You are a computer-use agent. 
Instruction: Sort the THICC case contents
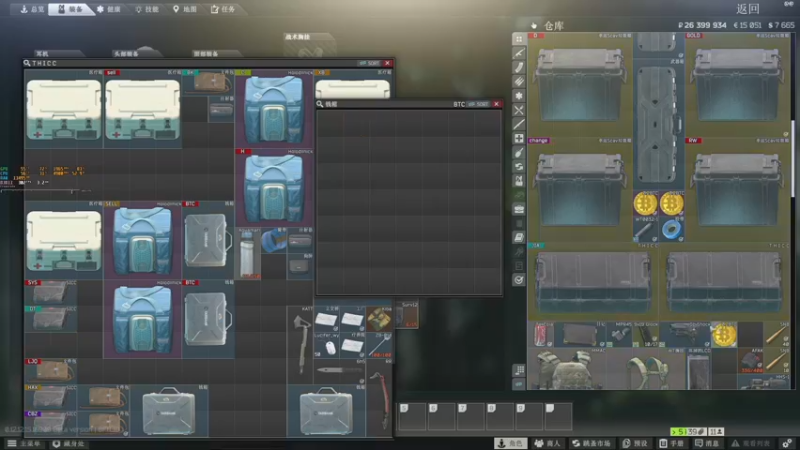[369, 63]
